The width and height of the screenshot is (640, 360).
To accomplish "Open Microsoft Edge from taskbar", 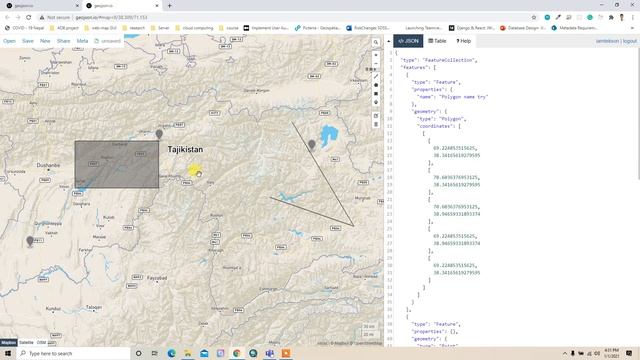I will pos(171,353).
